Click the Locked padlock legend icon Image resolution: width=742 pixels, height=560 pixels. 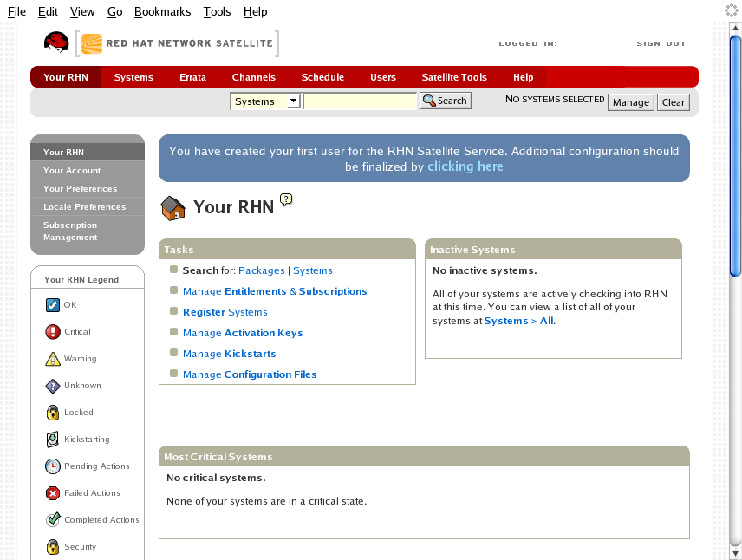point(53,413)
